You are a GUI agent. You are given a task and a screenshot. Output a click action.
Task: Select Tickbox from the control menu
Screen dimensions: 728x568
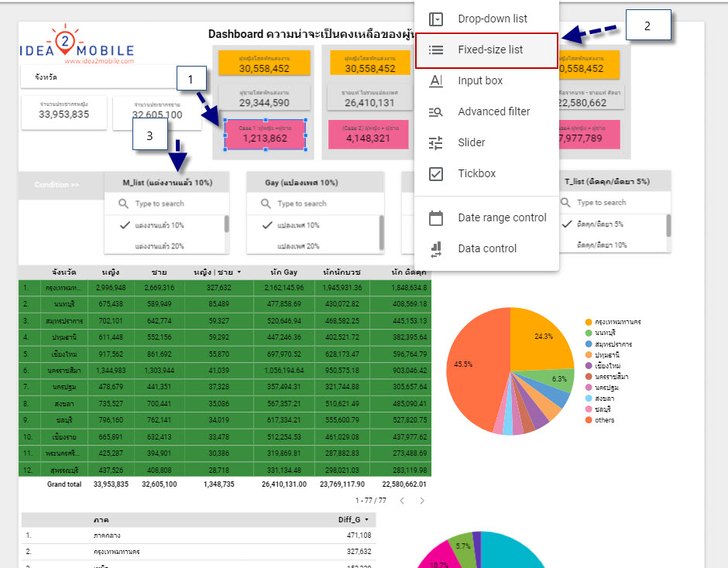(x=486, y=173)
